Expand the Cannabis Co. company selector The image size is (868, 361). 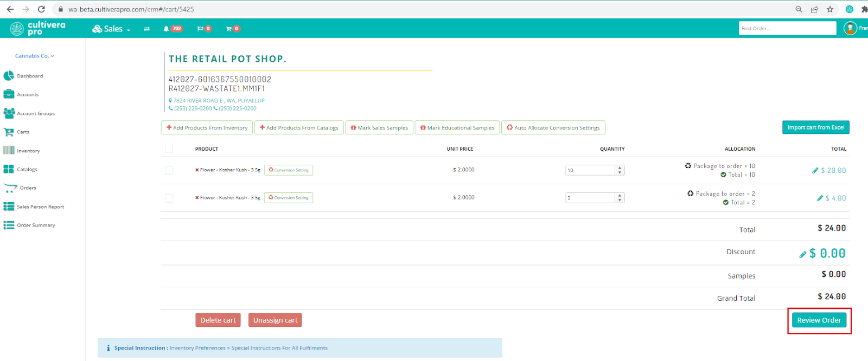click(x=34, y=56)
